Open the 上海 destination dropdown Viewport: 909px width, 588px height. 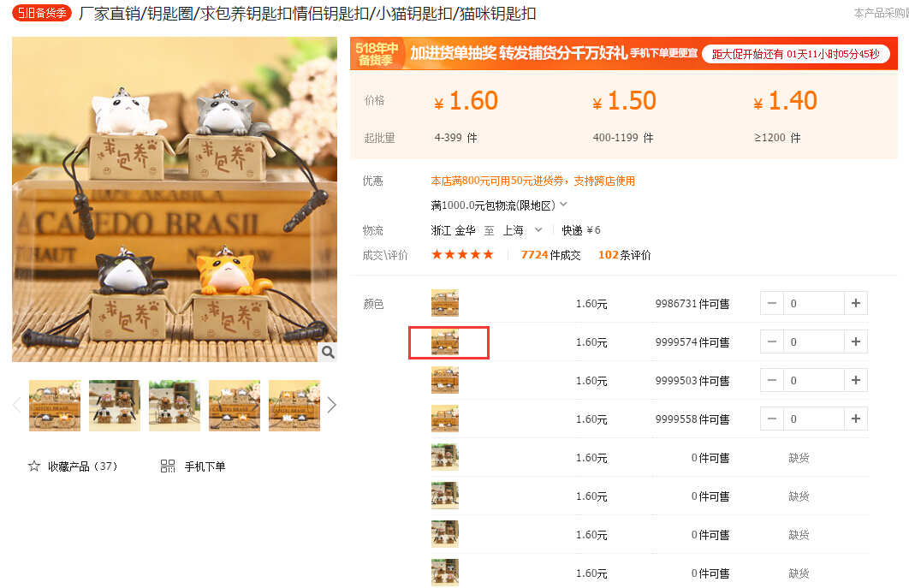point(538,229)
